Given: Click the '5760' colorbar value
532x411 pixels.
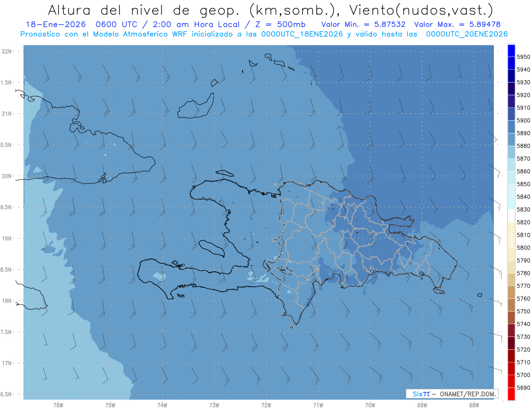Looking at the screenshot, I should pos(523,298).
